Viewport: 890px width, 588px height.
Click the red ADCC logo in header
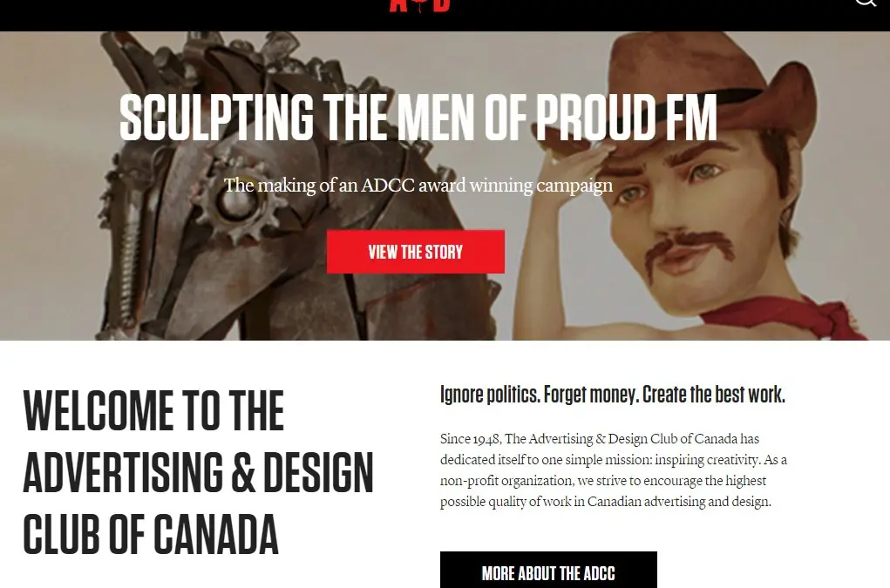click(x=419, y=6)
